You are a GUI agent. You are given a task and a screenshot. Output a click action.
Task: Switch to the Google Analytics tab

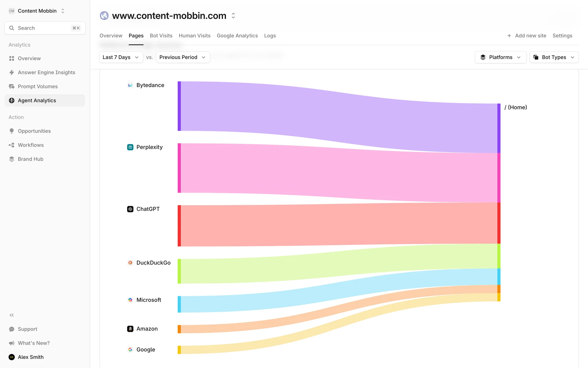click(x=237, y=36)
